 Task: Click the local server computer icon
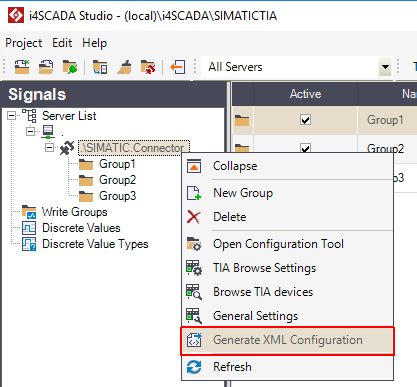pos(48,132)
